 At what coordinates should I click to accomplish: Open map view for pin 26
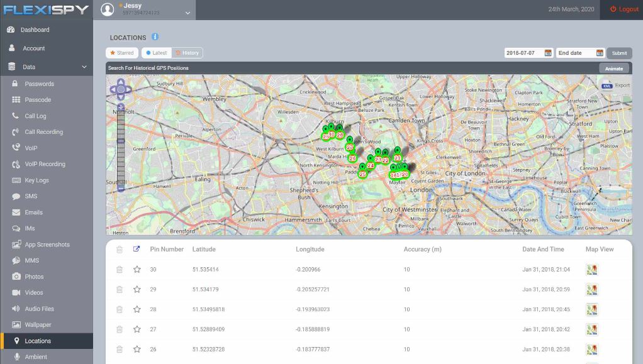(x=592, y=350)
